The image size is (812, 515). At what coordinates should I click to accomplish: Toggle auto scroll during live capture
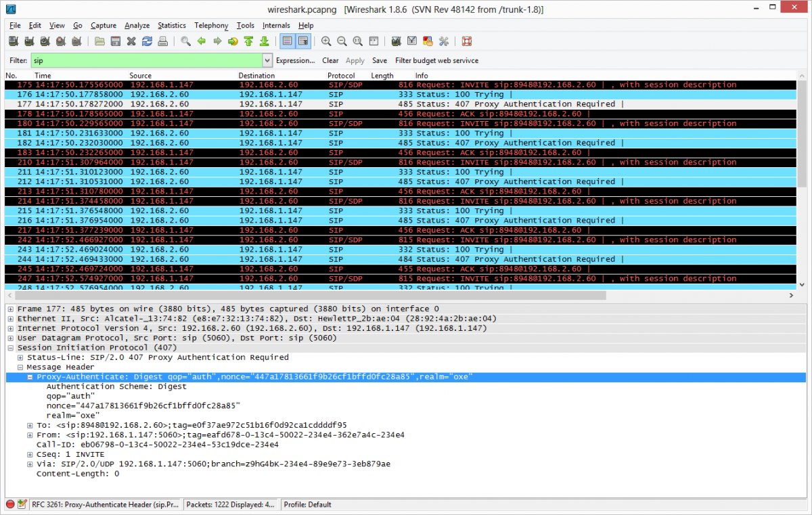[x=303, y=41]
